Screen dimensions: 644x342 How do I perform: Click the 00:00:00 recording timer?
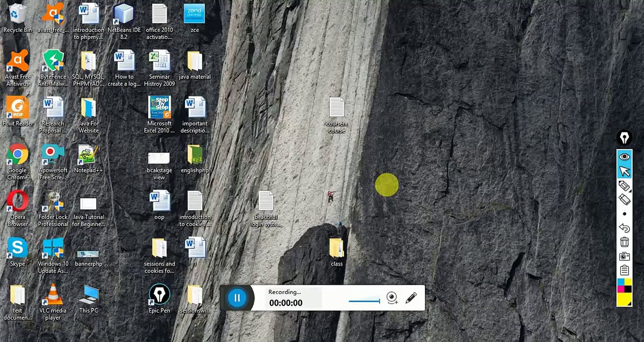click(286, 303)
